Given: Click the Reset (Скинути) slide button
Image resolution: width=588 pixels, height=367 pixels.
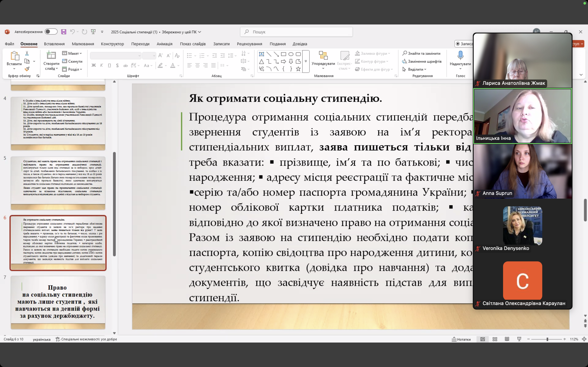Looking at the screenshot, I should click(72, 61).
